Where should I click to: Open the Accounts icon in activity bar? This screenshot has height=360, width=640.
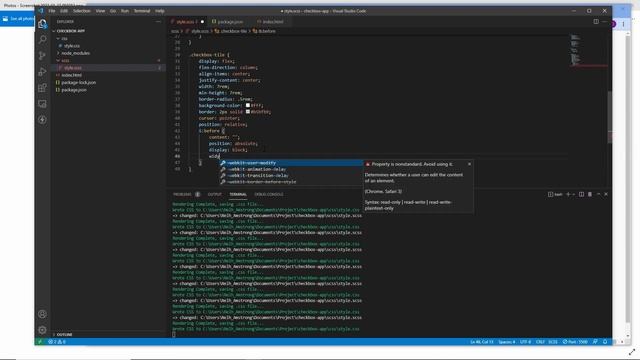(x=42, y=314)
